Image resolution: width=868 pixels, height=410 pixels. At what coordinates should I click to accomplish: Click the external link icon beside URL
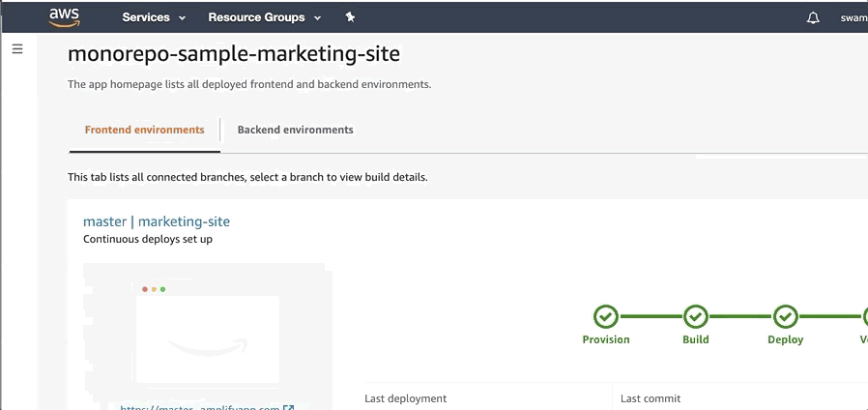288,407
